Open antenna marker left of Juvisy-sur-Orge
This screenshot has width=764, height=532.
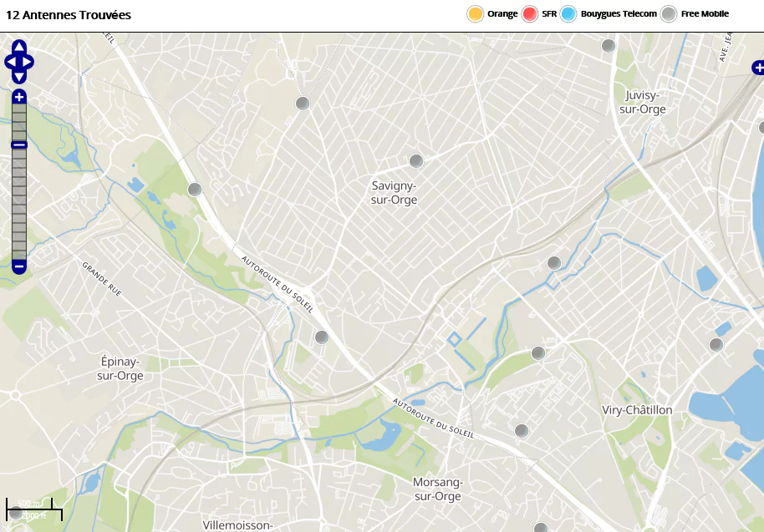click(x=609, y=46)
